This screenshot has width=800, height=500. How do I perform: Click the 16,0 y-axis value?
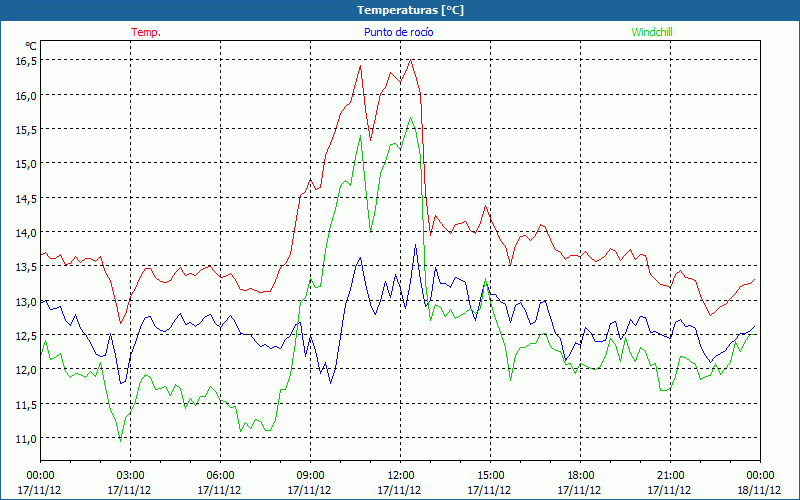tap(26, 95)
